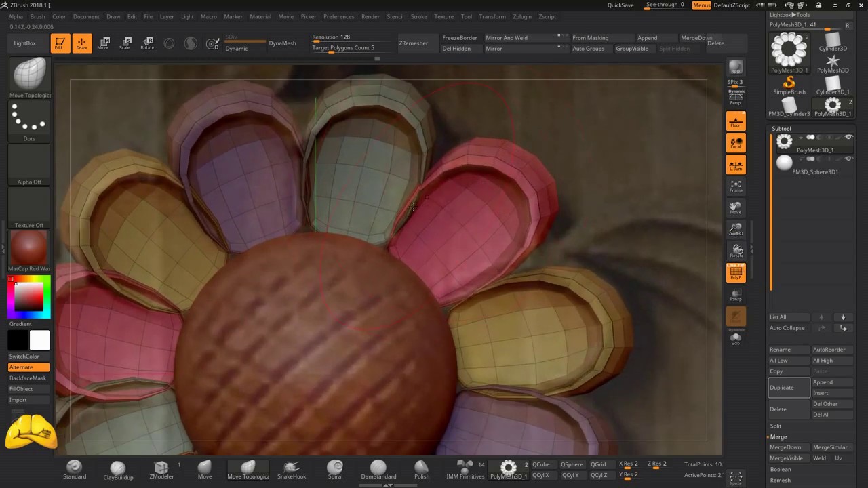Open Lightbox Tools in the tool panel

click(x=790, y=14)
